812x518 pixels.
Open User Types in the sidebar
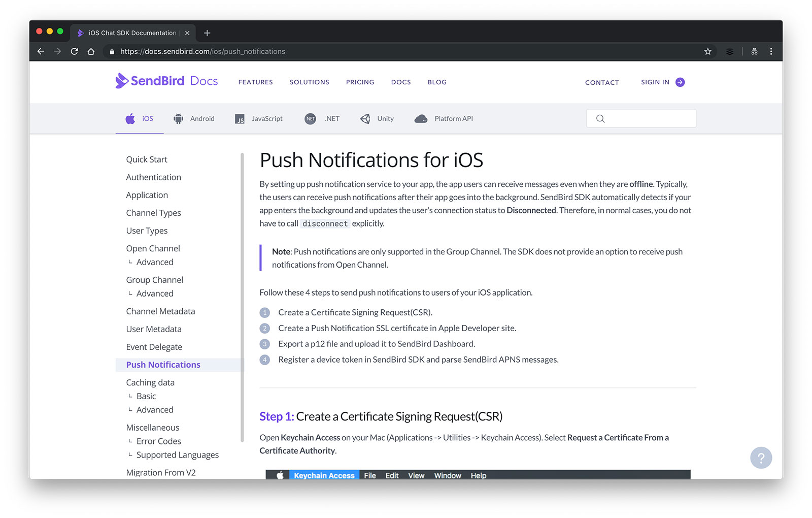pos(147,231)
